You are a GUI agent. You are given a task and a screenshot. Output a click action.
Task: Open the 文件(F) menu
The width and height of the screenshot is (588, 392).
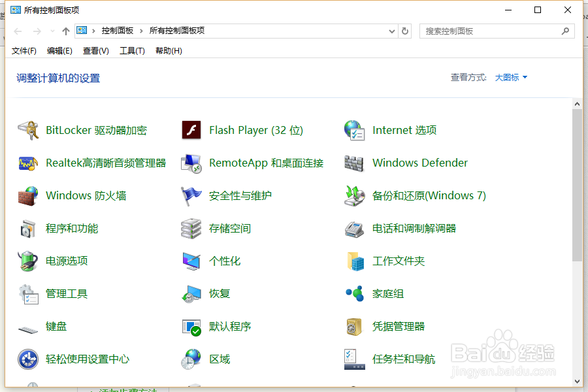click(24, 51)
